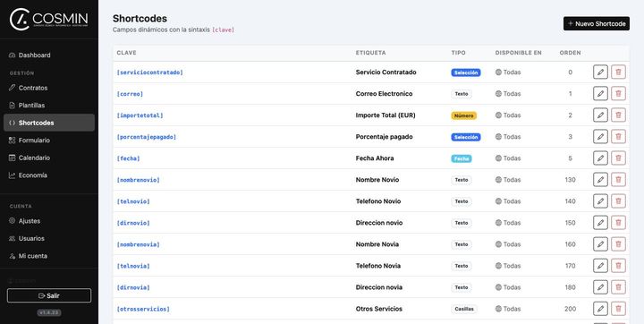Image resolution: width=644 pixels, height=324 pixels.
Task: Click the Porcentaje pagado label
Action: pos(384,137)
